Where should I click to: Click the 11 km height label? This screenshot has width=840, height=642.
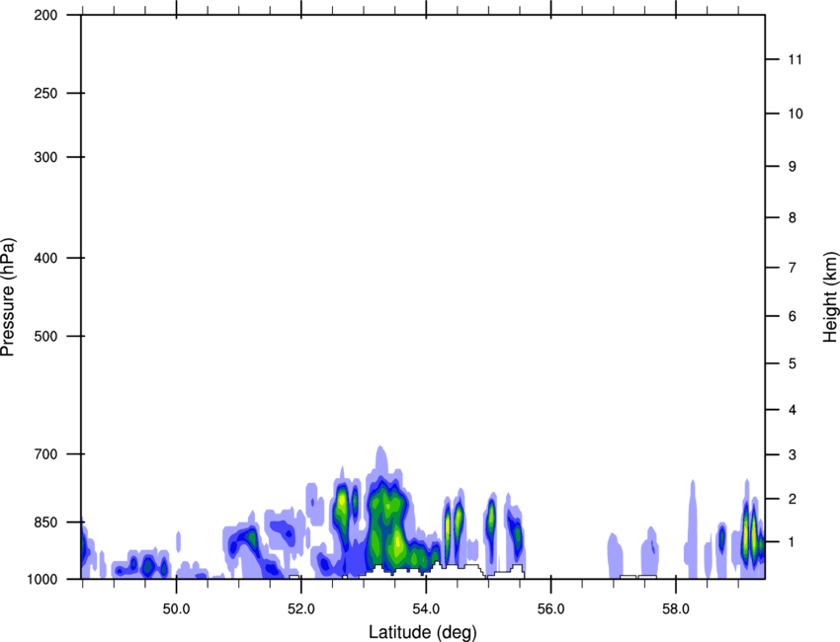(795, 59)
